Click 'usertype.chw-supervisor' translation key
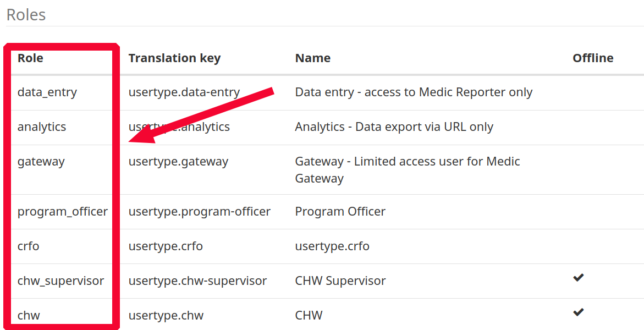644x330 pixels. click(197, 281)
